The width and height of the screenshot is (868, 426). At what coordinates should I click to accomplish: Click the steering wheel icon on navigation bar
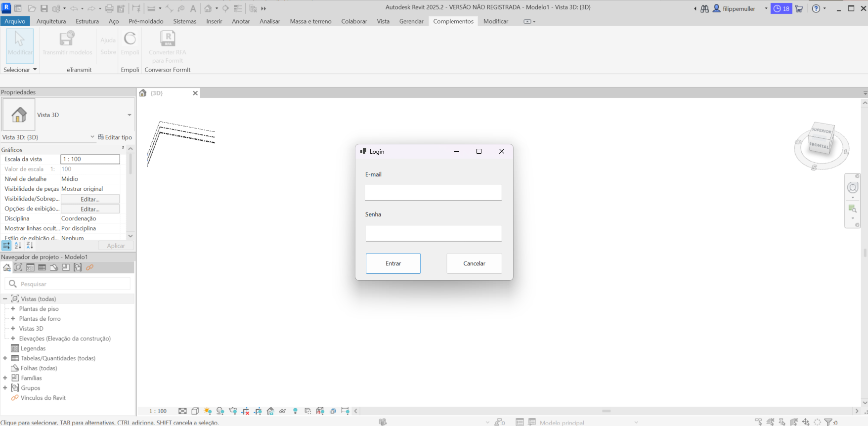853,187
